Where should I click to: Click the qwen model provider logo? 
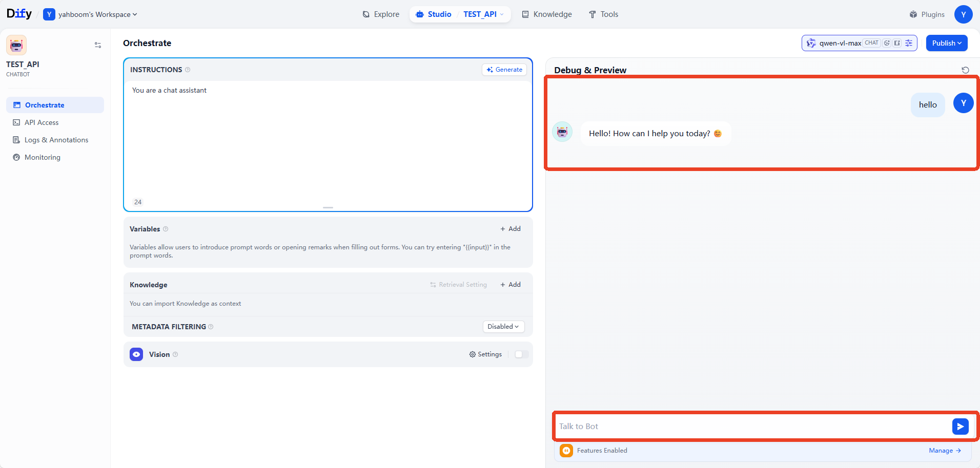tap(811, 43)
